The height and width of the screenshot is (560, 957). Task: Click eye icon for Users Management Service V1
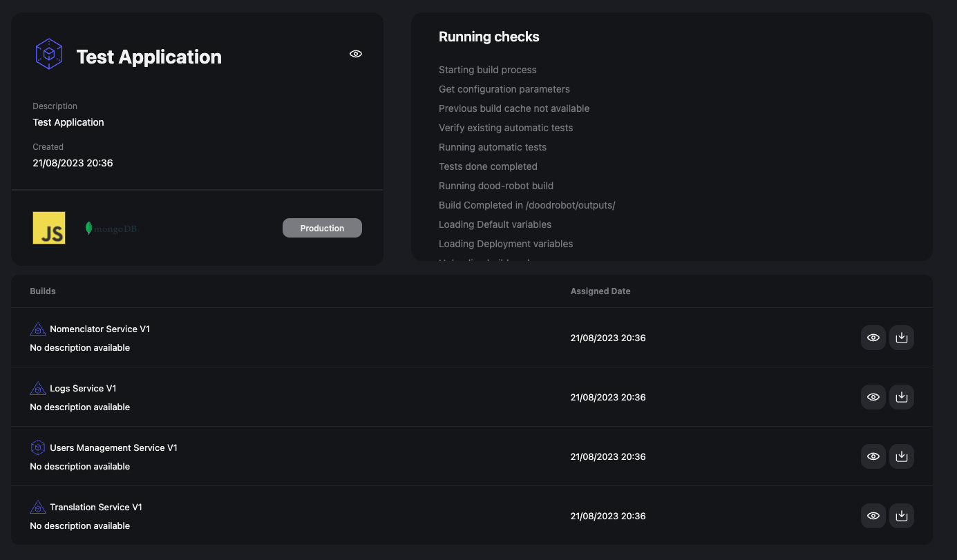point(873,456)
